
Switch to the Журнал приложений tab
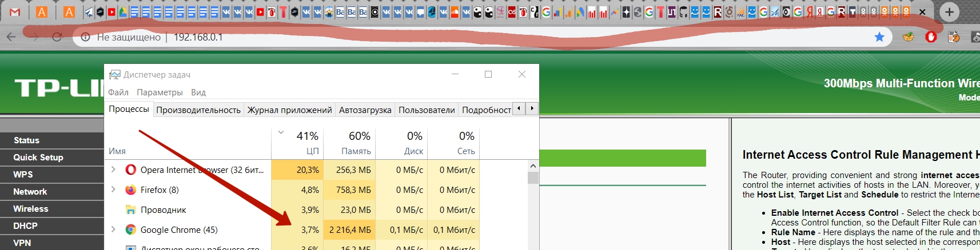[x=289, y=110]
